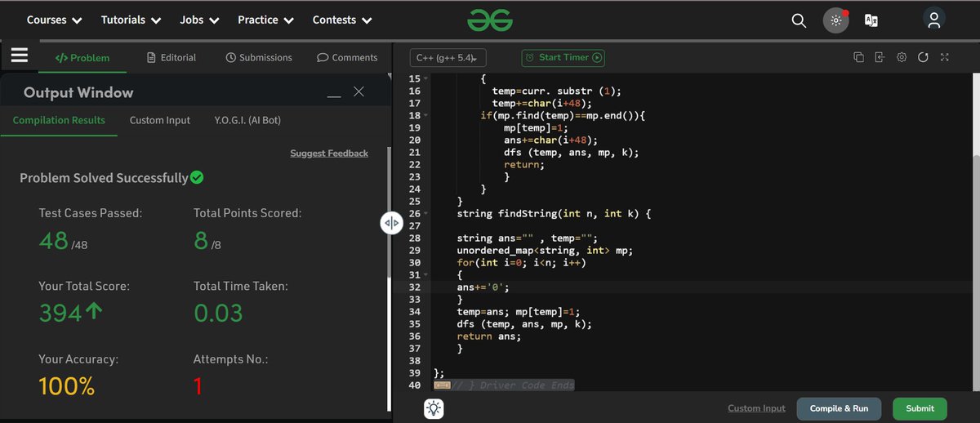Expand editor to fullscreen
The height and width of the screenshot is (423, 980).
[945, 57]
